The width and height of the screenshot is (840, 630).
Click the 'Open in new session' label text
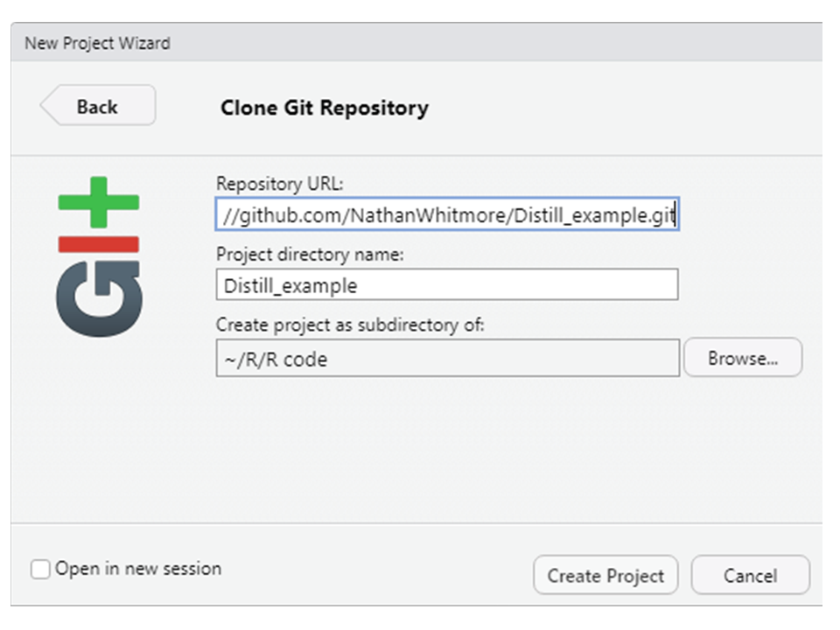coord(138,569)
